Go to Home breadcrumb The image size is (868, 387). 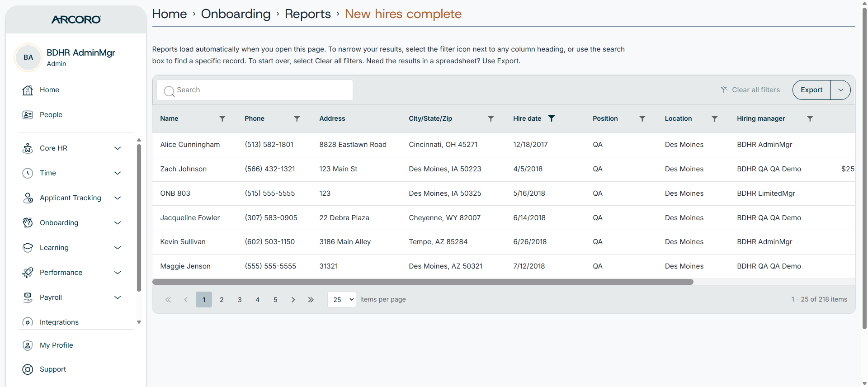pyautogui.click(x=170, y=14)
